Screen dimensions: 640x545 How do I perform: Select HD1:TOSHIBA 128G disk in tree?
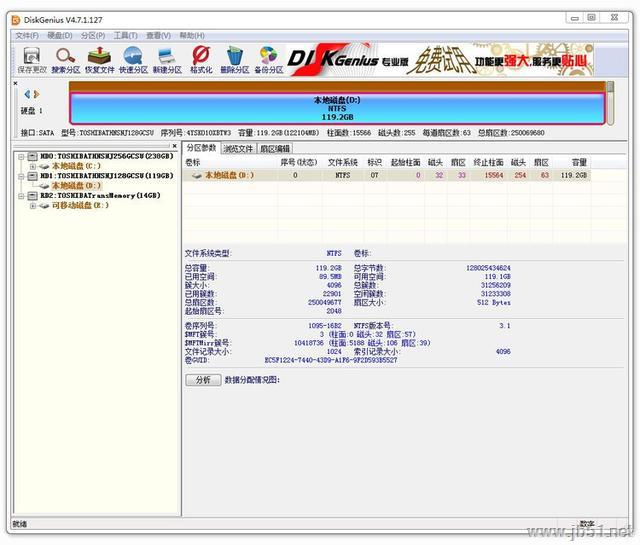point(107,176)
